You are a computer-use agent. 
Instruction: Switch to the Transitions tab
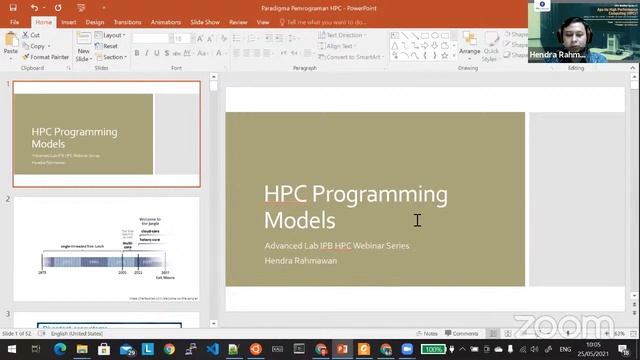pos(127,22)
